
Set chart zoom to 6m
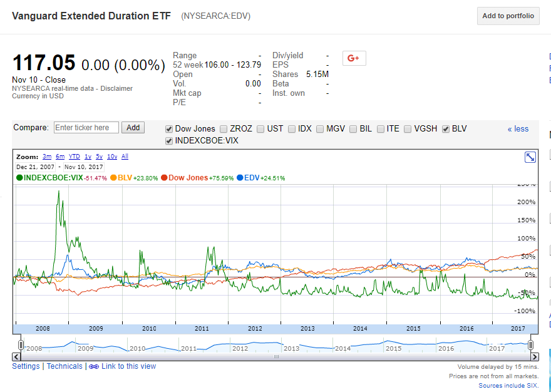[x=60, y=157]
